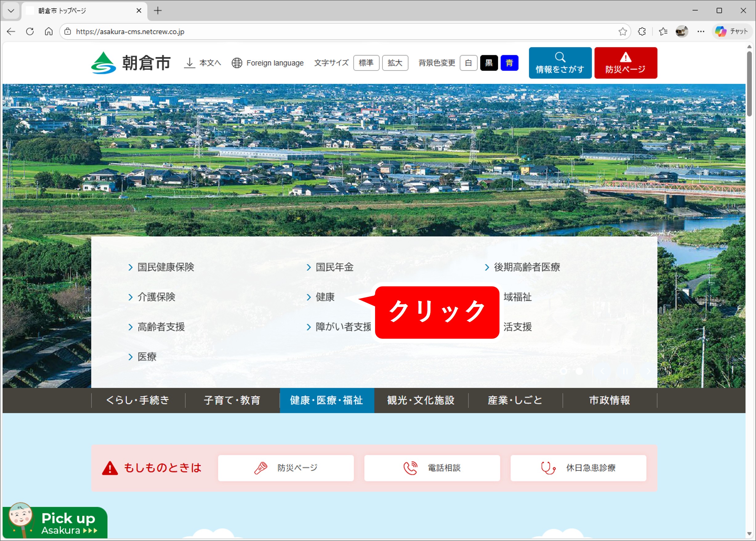
Task: Open the 防災ページ warning icon button
Action: point(625,57)
